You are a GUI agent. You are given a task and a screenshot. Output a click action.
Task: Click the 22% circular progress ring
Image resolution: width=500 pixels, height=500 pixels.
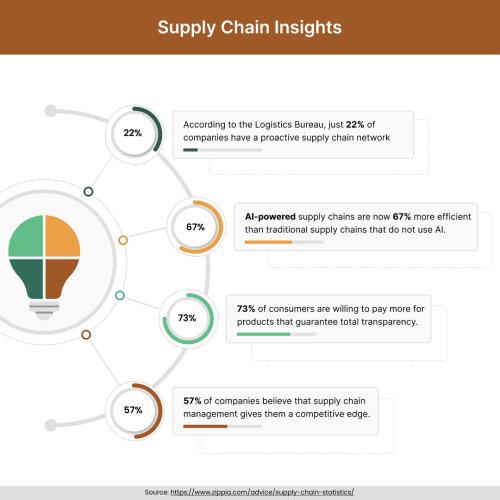tap(134, 134)
